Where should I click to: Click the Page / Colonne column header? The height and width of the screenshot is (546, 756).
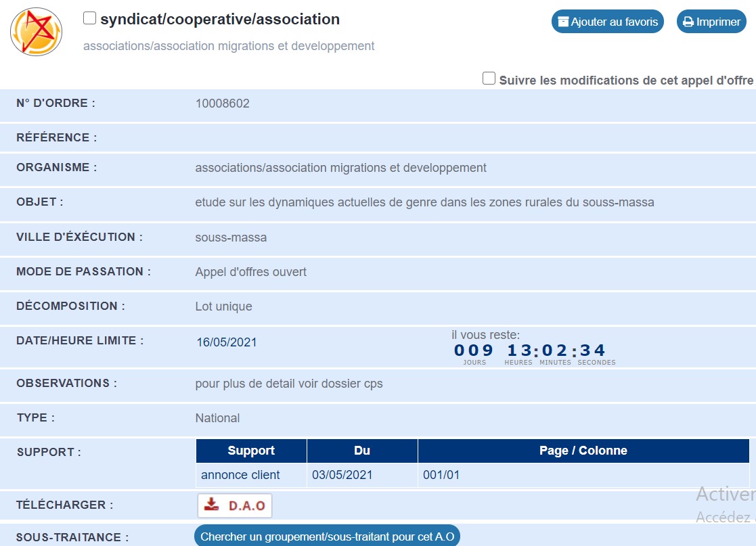[583, 451]
